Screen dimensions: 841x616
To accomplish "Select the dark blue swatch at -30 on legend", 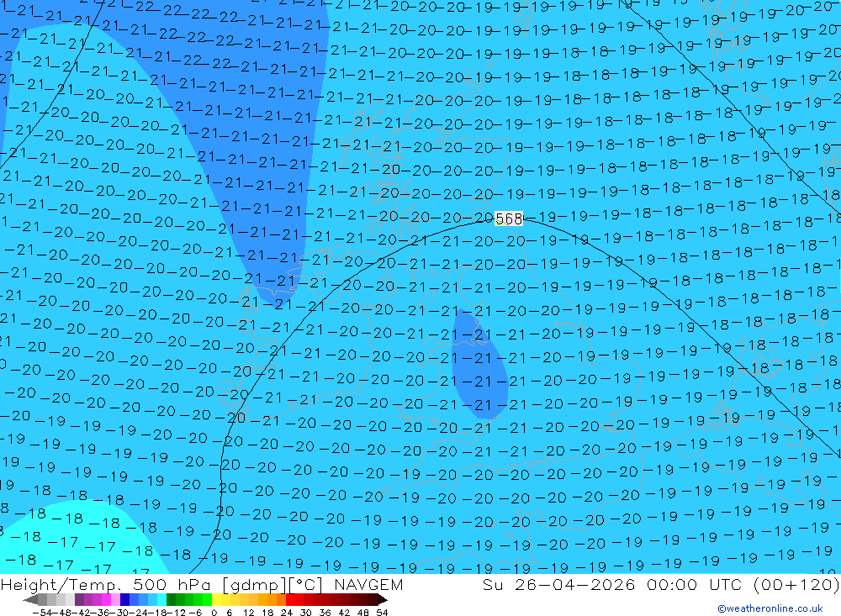I will 124,600.
